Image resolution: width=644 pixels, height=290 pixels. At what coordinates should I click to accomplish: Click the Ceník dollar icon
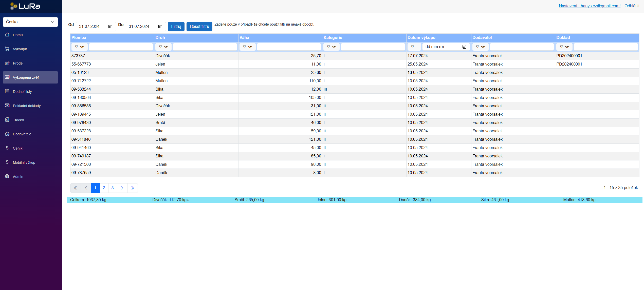point(7,148)
